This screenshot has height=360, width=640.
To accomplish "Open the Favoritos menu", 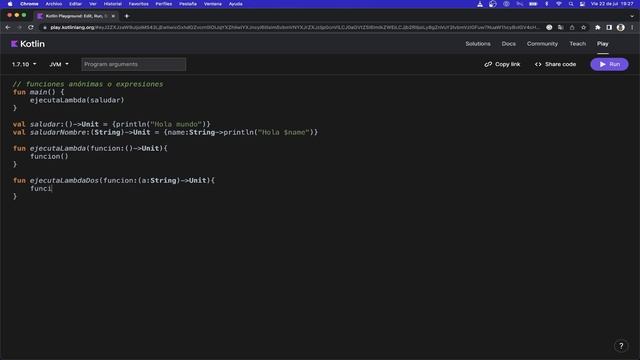I will coord(138,4).
